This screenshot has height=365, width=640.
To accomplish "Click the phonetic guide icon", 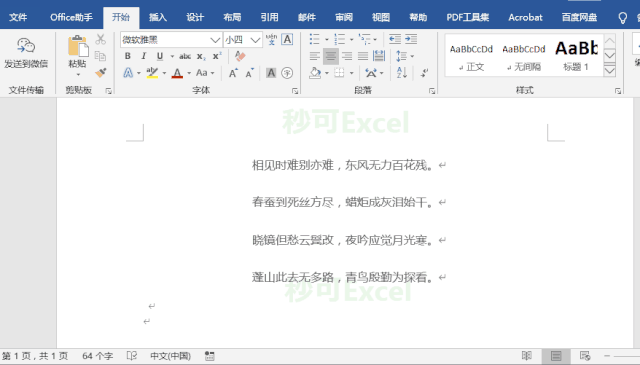I will [x=271, y=40].
